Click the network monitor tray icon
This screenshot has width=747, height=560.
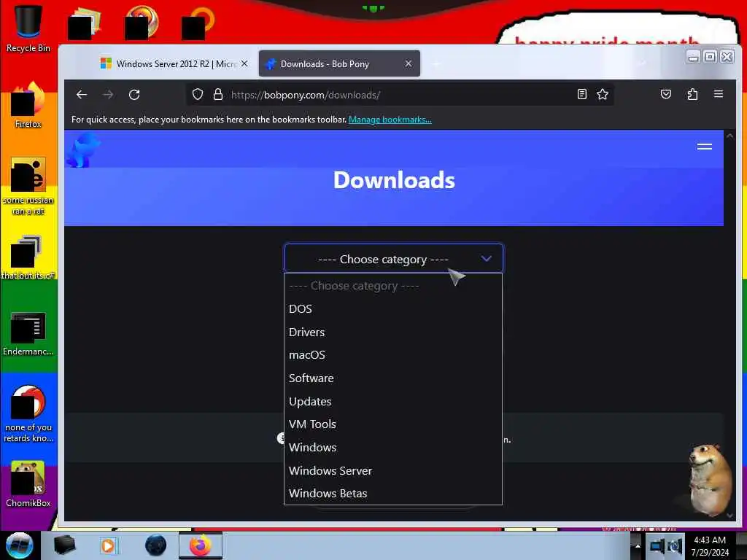point(657,546)
